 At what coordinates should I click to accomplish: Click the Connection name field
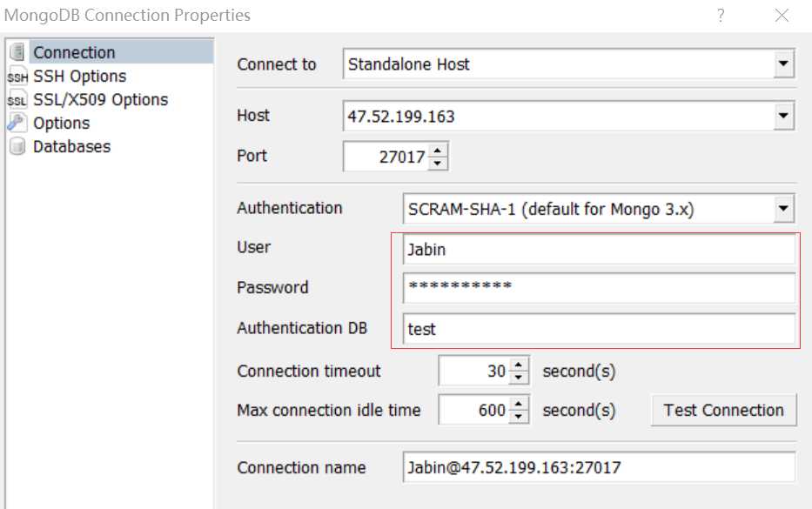(599, 467)
